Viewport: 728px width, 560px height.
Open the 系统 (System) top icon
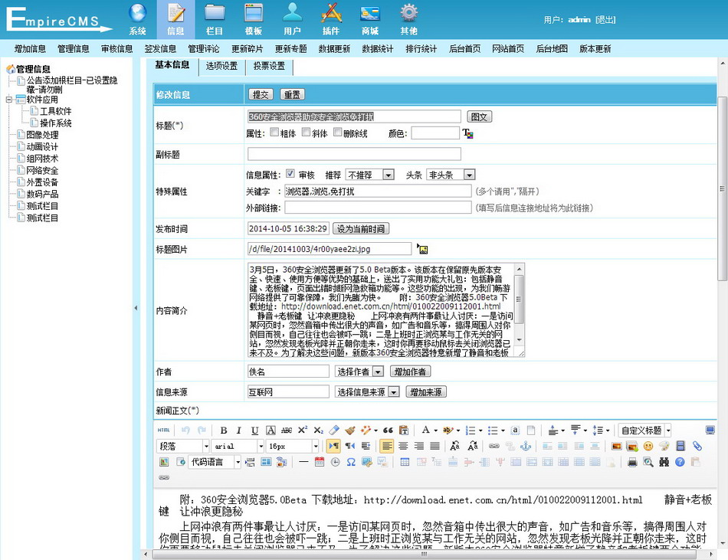137,19
